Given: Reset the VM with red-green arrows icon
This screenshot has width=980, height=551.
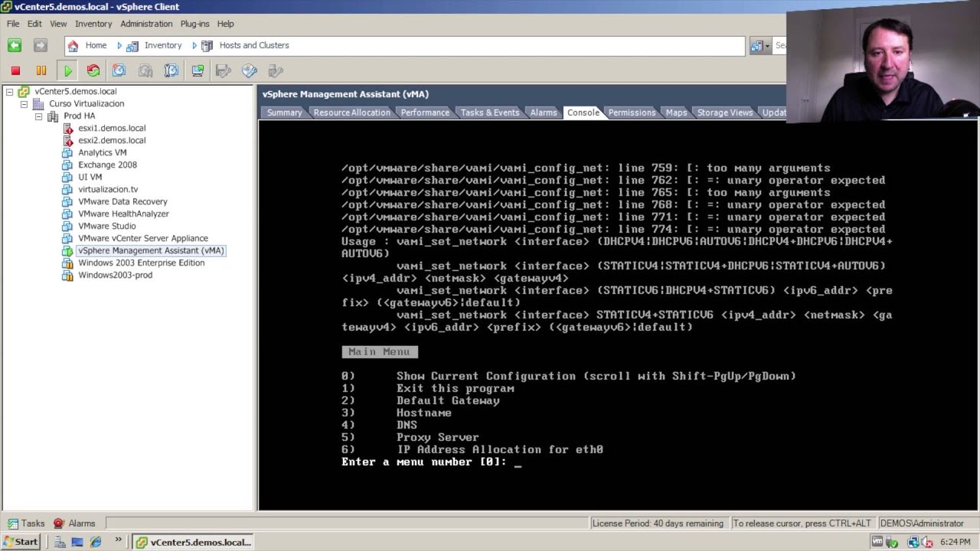Looking at the screenshot, I should coord(93,70).
